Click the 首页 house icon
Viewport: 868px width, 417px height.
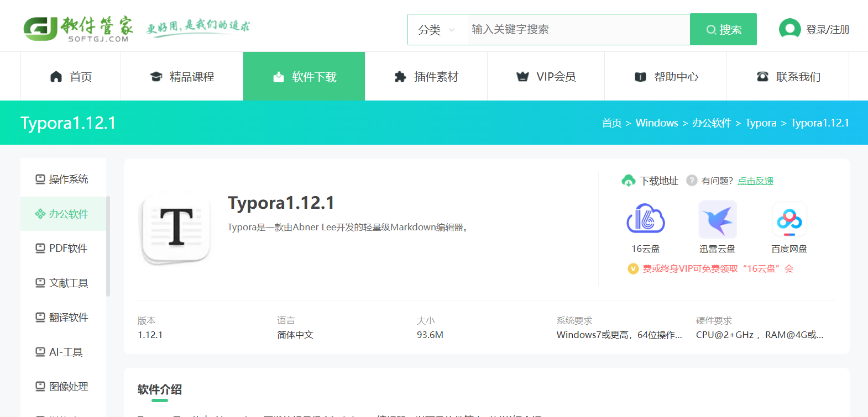[x=56, y=77]
